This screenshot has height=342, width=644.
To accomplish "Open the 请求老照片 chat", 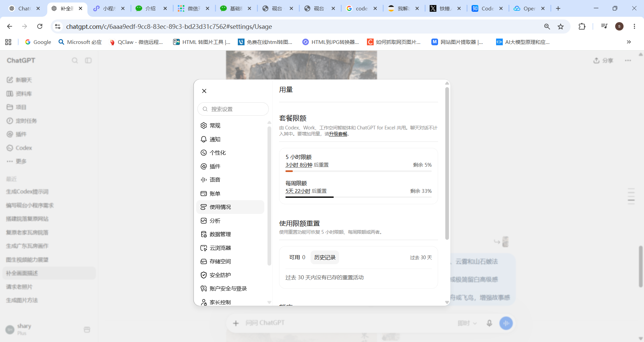I will [49, 287].
